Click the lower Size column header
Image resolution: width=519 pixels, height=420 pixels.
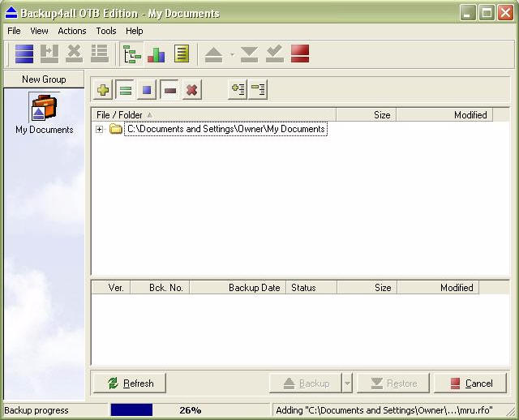click(x=367, y=287)
